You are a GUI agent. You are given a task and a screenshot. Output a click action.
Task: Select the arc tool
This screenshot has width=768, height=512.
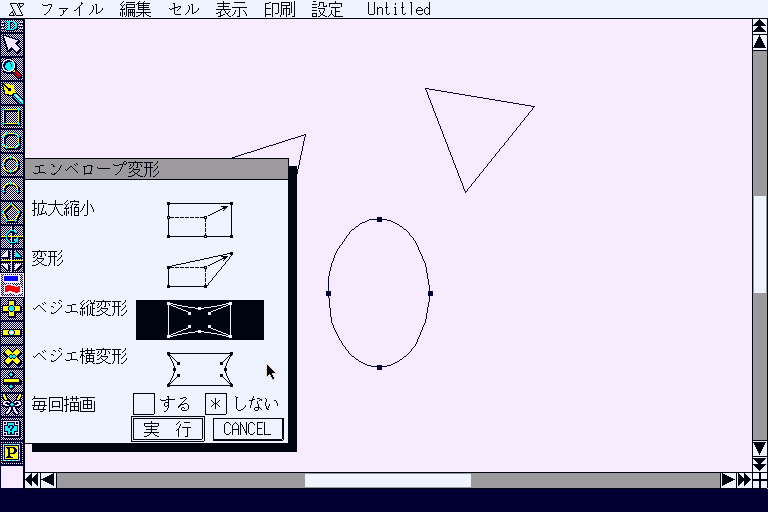(12, 189)
